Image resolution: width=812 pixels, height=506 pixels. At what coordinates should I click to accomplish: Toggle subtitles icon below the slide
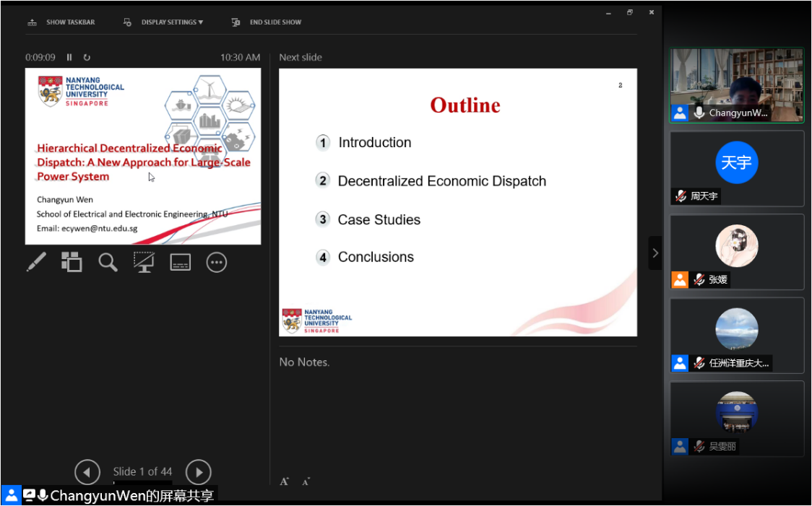(180, 262)
